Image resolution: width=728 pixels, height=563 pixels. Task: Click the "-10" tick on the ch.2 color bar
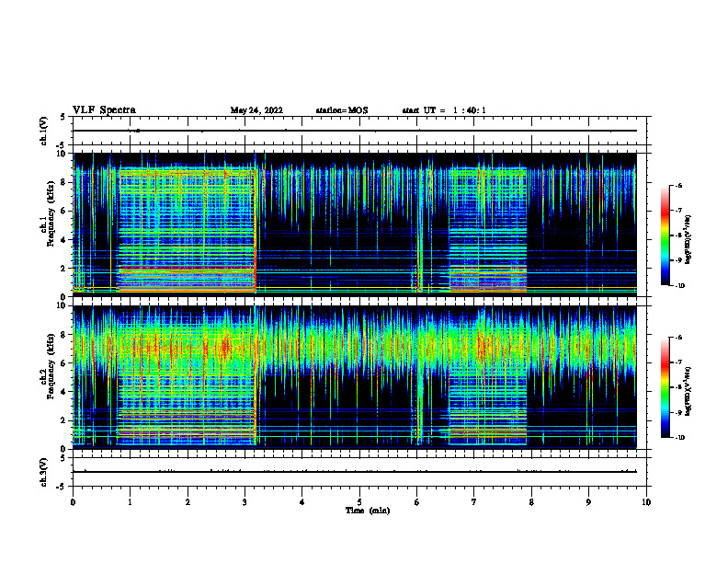[679, 438]
